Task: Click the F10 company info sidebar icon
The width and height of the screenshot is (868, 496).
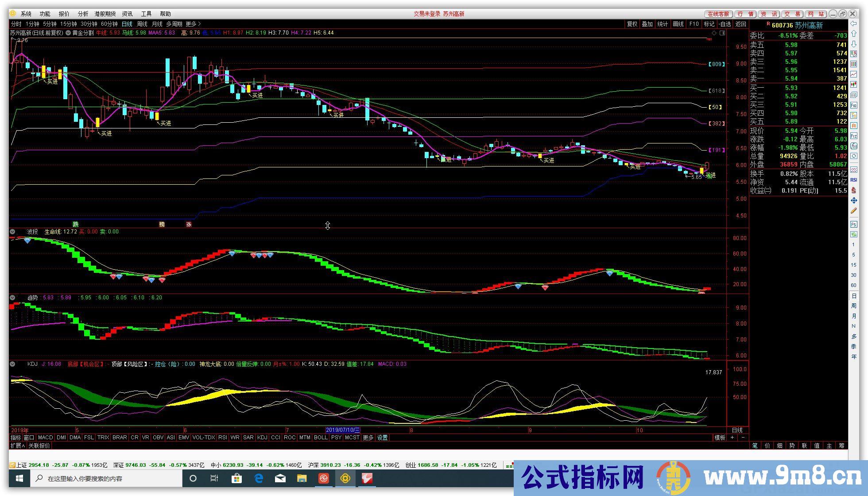Action: click(853, 105)
